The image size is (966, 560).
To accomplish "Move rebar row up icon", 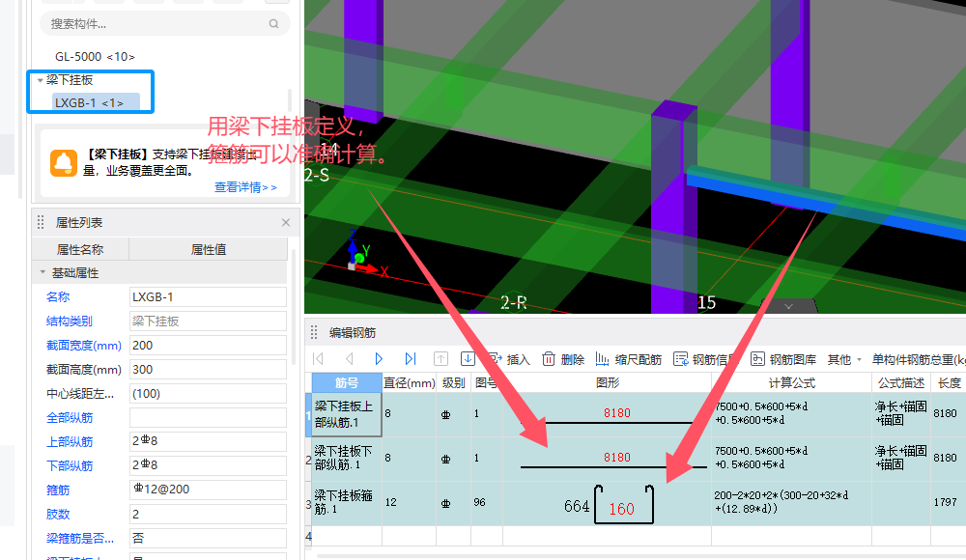I will (440, 358).
